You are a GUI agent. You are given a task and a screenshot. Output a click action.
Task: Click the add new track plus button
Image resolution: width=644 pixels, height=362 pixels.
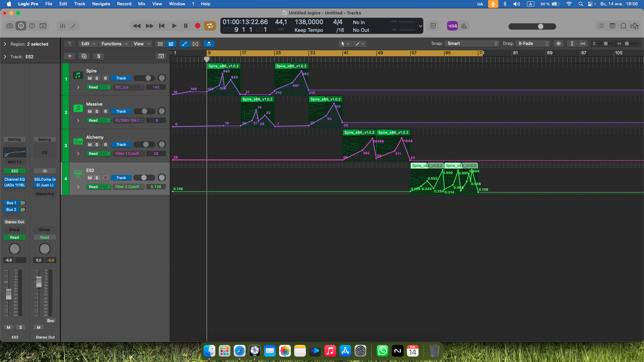[x=70, y=56]
